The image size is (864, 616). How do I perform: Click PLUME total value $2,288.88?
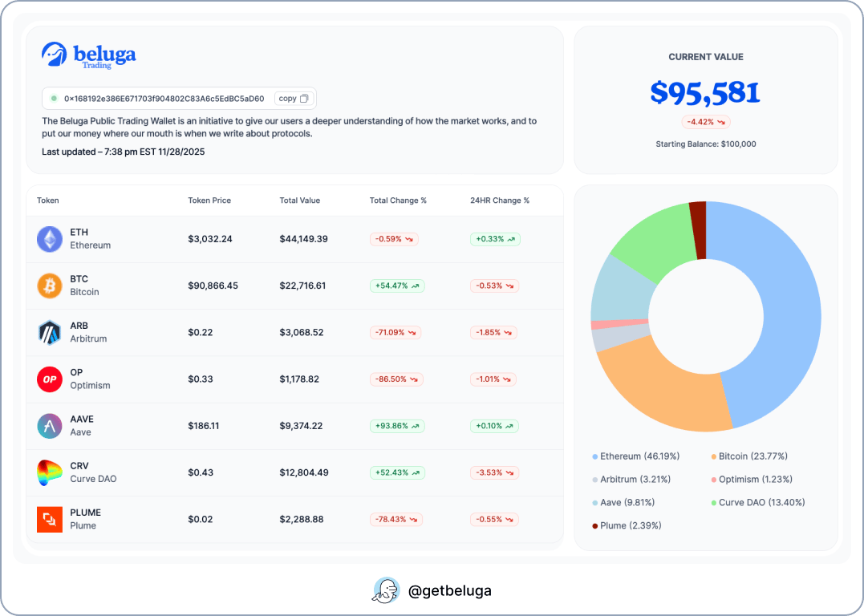(302, 520)
